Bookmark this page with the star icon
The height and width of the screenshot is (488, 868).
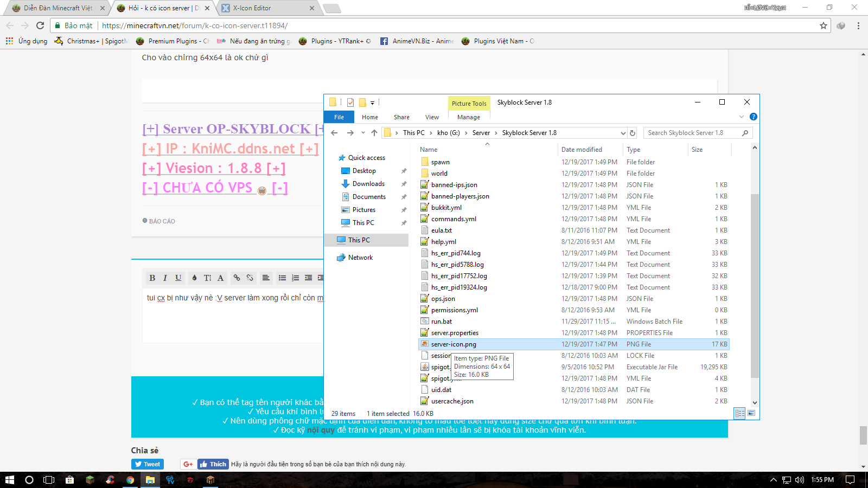(x=824, y=25)
